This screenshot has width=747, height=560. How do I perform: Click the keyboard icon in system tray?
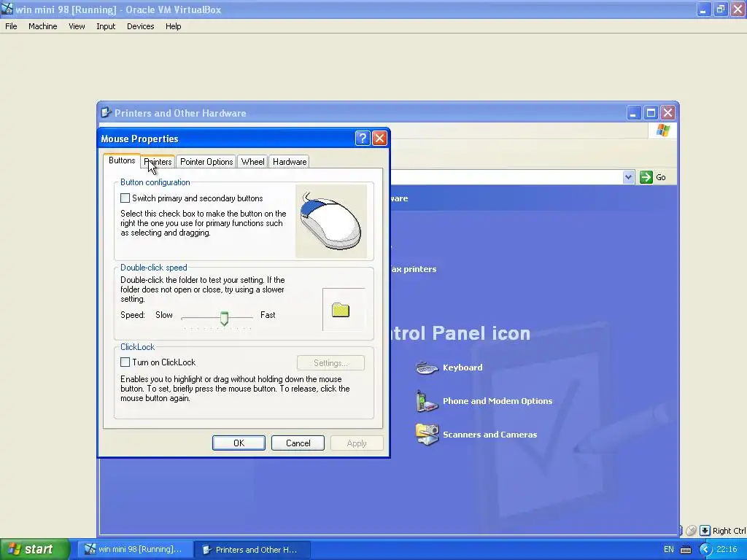686,550
